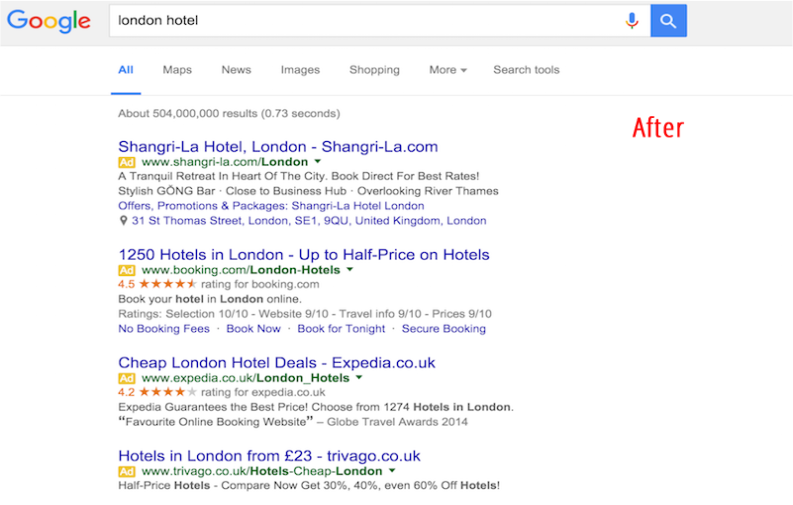Open the Shopping results tab
This screenshot has height=505, width=793.
pos(374,70)
